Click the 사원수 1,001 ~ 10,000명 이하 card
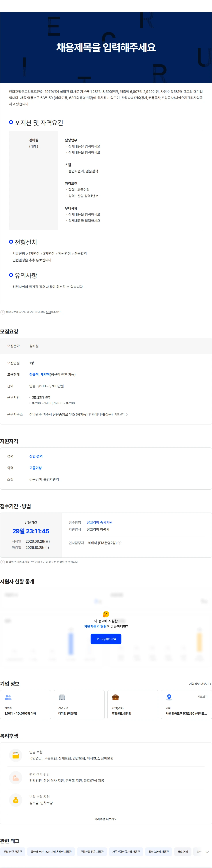 [x=26, y=705]
